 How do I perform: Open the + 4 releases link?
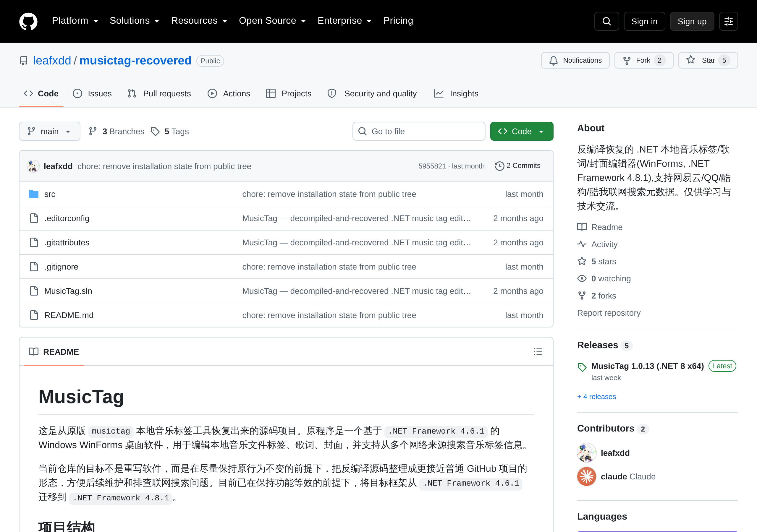pyautogui.click(x=596, y=397)
